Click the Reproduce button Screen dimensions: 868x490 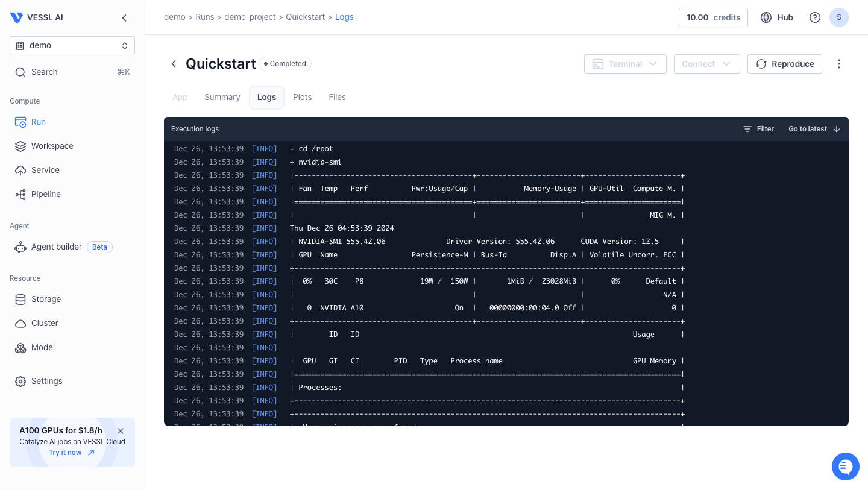(x=785, y=64)
